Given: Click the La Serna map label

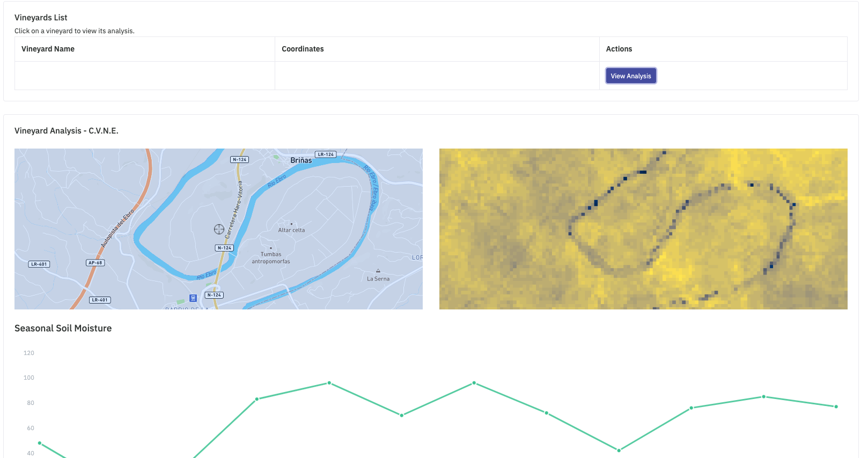Looking at the screenshot, I should pos(378,279).
